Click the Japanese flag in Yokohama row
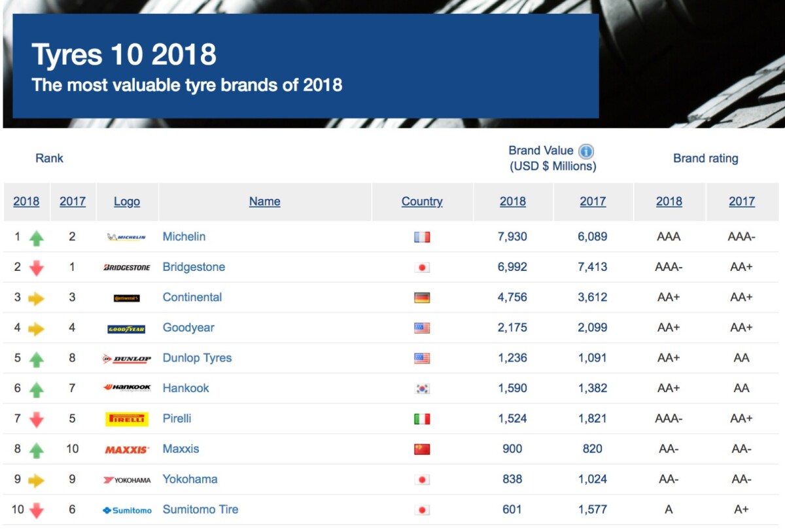Image resolution: width=785 pixels, height=532 pixels. click(x=422, y=480)
